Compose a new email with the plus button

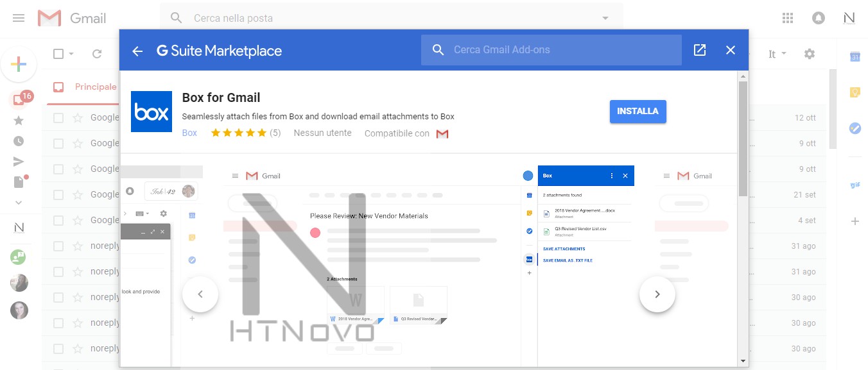coord(19,64)
